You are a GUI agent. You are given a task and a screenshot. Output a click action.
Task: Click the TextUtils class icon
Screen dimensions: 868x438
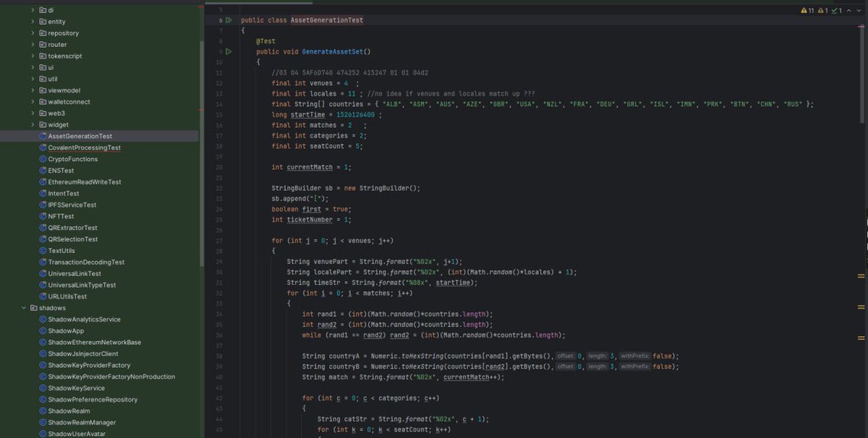pyautogui.click(x=43, y=251)
